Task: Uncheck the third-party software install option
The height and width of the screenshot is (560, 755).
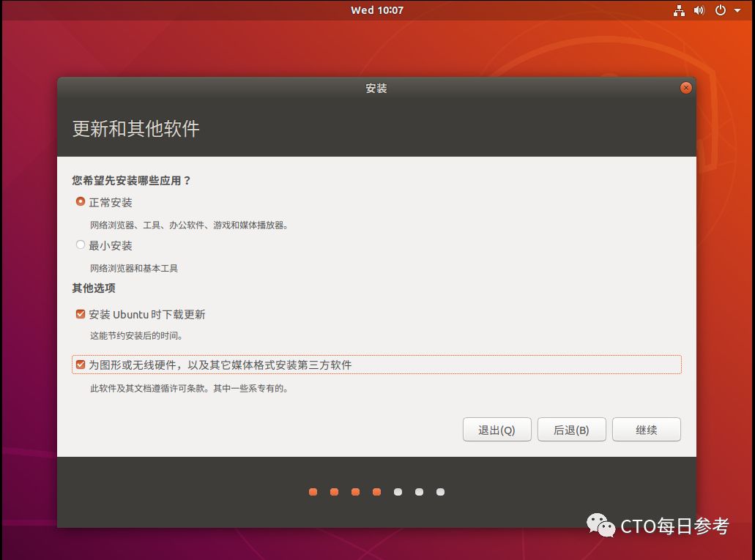Action: 80,364
